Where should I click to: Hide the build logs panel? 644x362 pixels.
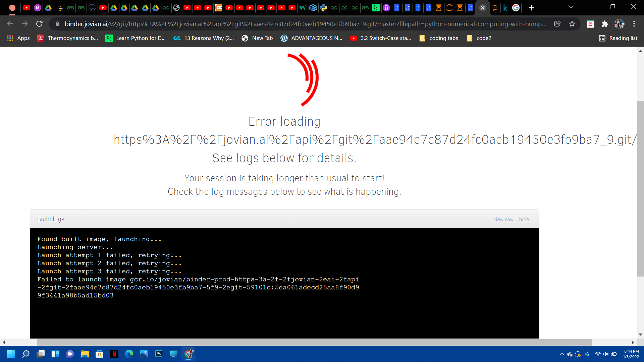click(524, 220)
